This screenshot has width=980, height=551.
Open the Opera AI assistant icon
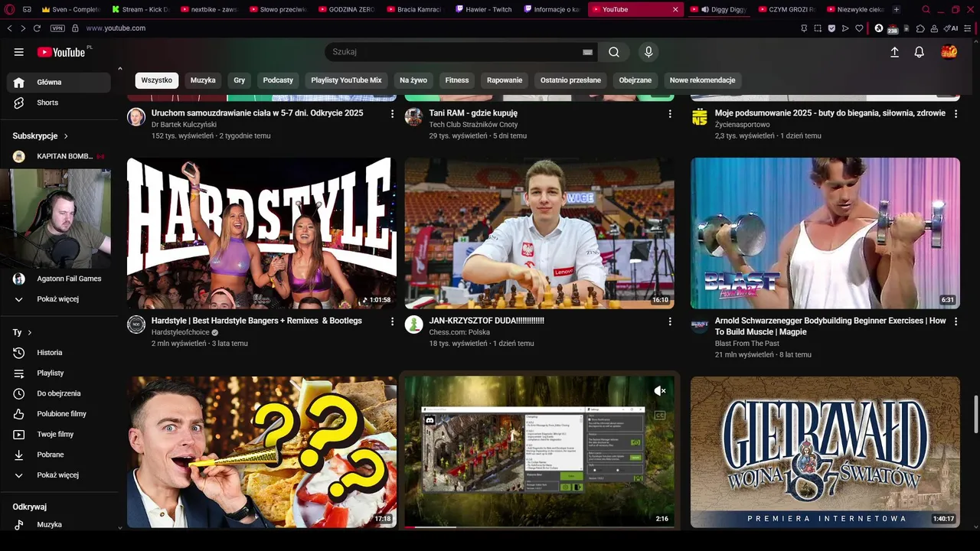pyautogui.click(x=951, y=28)
